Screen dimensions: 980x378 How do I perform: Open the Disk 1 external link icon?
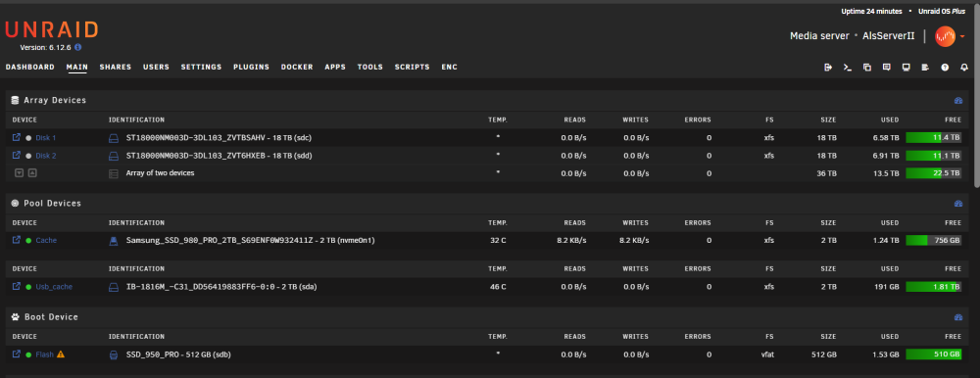[17, 137]
